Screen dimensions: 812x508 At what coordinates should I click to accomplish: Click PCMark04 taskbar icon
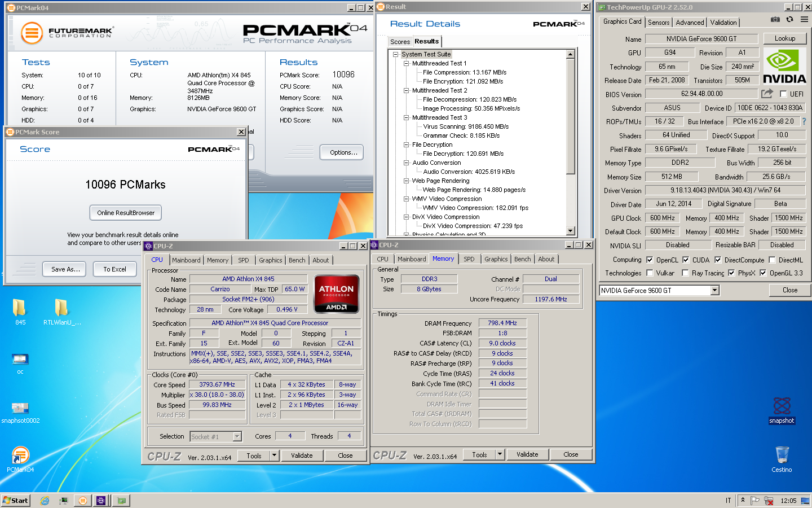82,501
